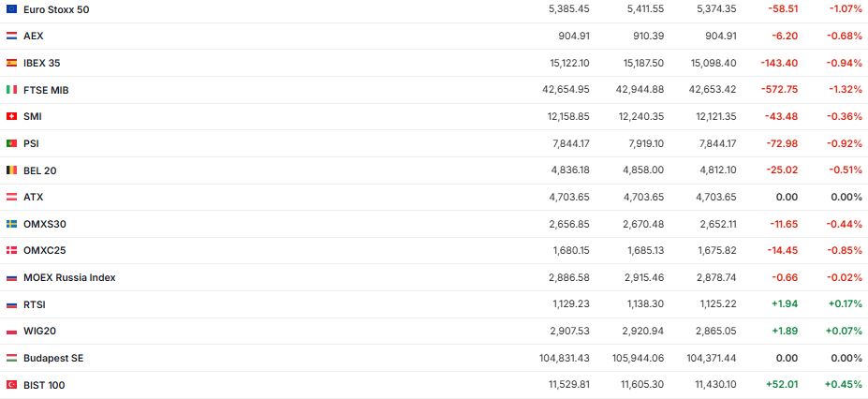
Task: Select the RTSI index name
Action: click(x=34, y=304)
